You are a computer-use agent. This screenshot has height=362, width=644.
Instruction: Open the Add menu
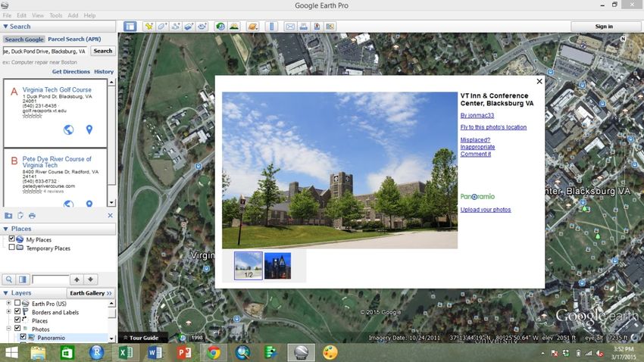tap(73, 15)
